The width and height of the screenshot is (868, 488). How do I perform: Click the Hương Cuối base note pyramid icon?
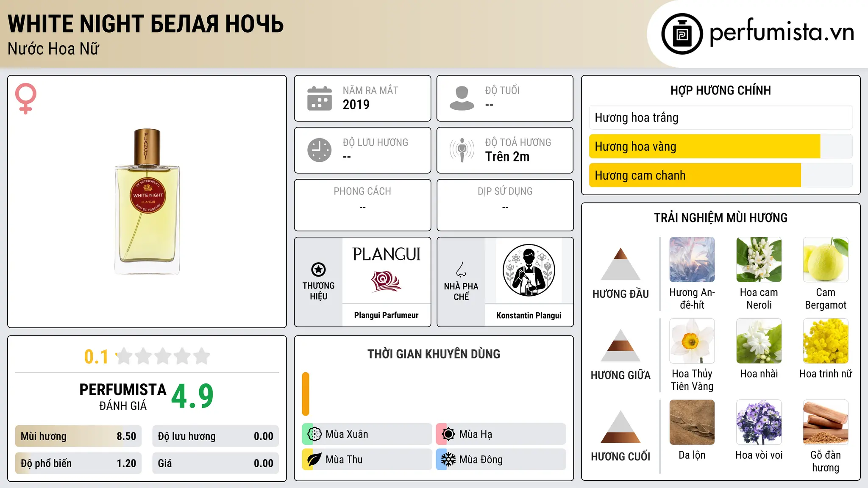tap(620, 426)
